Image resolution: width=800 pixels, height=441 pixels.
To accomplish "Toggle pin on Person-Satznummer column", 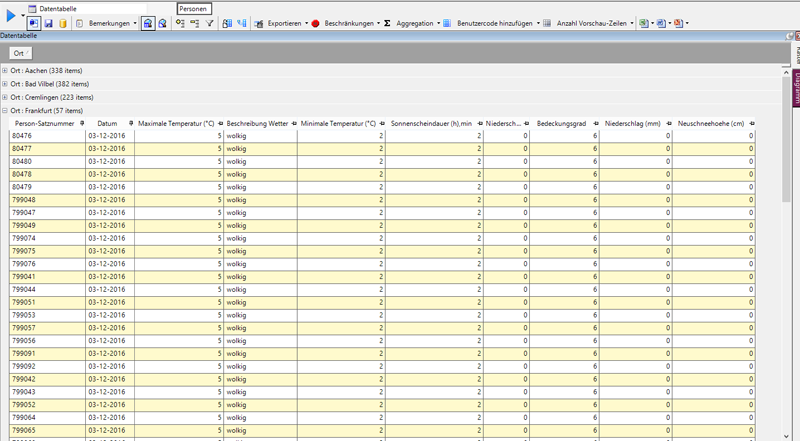I will click(81, 123).
